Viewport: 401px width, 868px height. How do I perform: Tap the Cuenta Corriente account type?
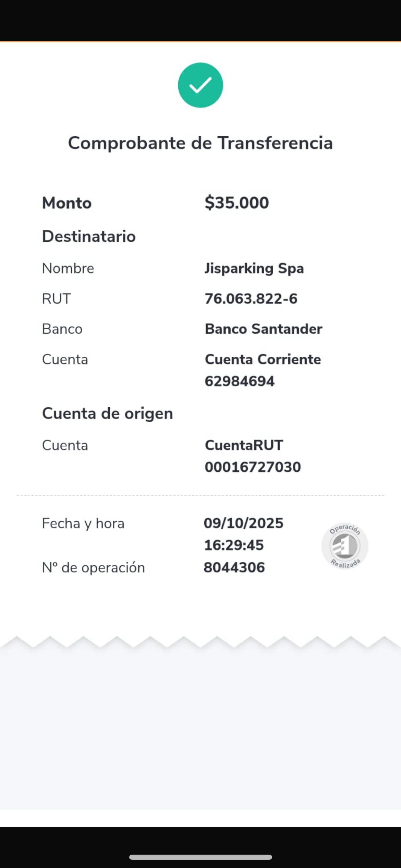pos(263,359)
